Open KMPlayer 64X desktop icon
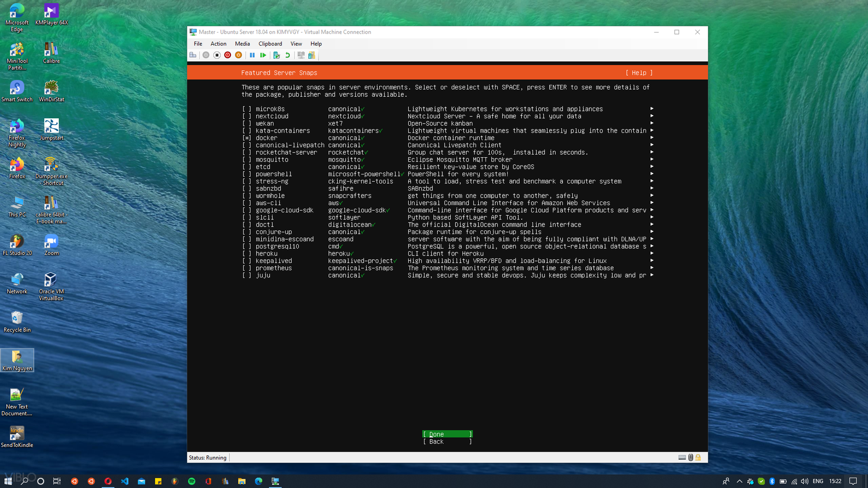Image resolution: width=868 pixels, height=488 pixels. [52, 15]
